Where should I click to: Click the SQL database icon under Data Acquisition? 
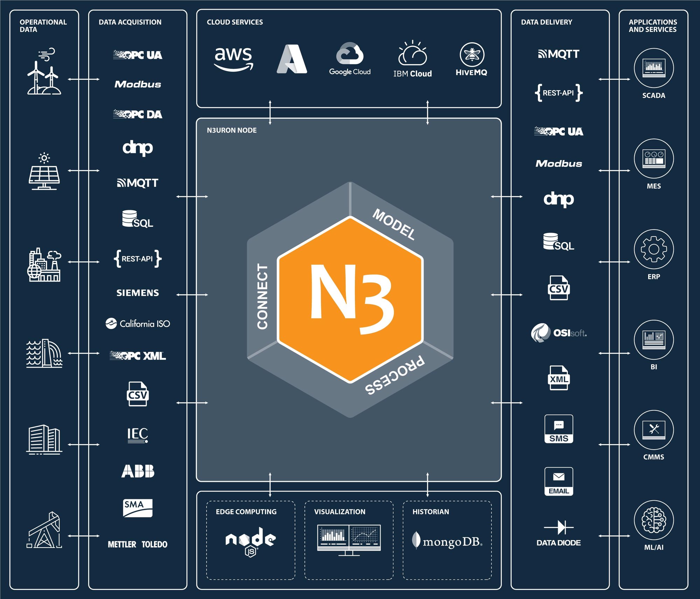138,219
